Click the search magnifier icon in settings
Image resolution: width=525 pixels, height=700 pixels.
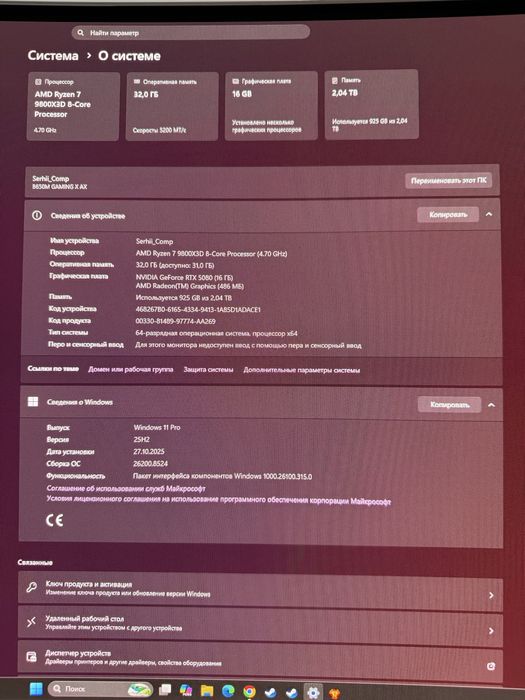coord(80,33)
